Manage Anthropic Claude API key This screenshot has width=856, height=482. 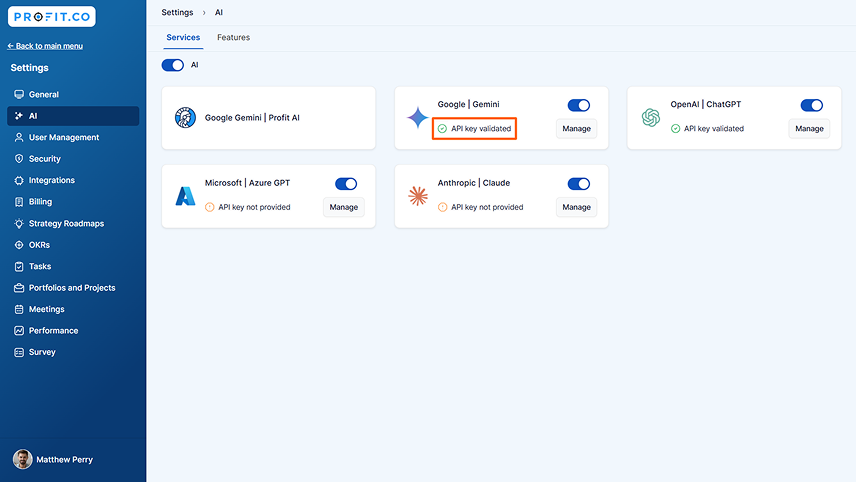[576, 207]
